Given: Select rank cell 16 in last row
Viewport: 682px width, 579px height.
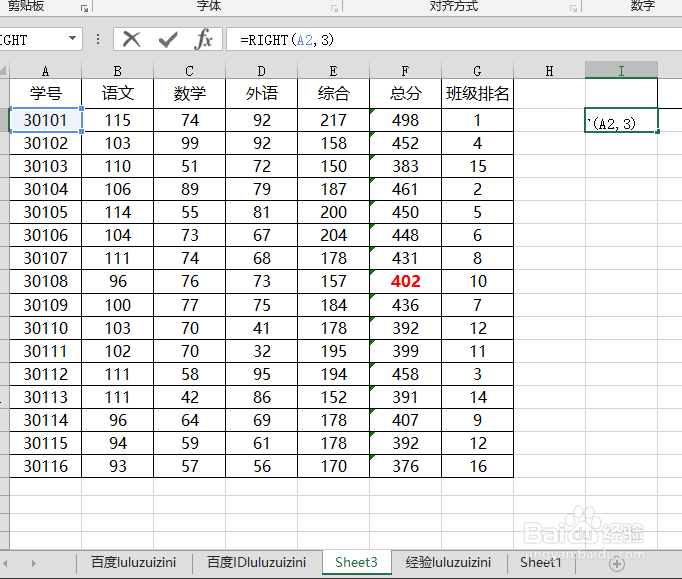Looking at the screenshot, I should click(x=477, y=466).
